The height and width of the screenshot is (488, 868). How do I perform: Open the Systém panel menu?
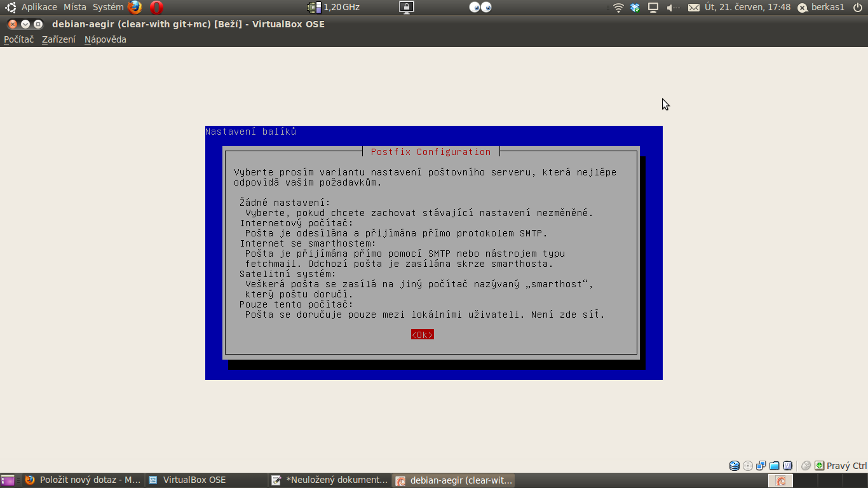tap(108, 7)
